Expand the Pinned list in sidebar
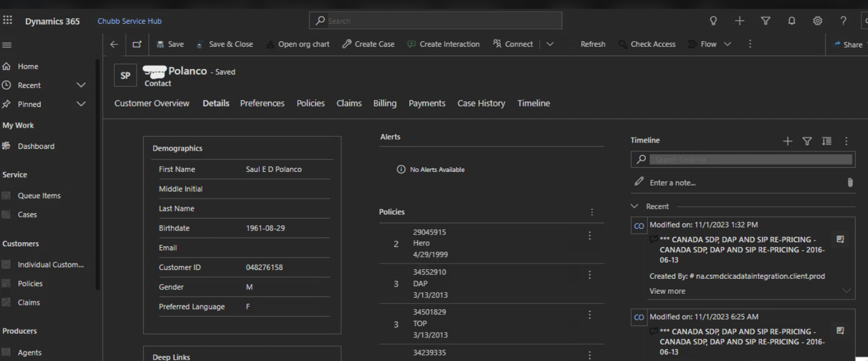The height and width of the screenshot is (361, 868). (x=81, y=104)
